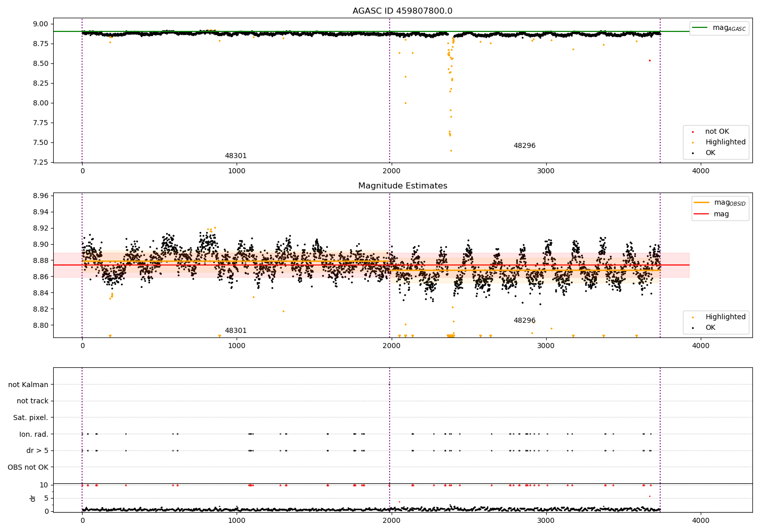Click the 8.80 y-axis tick label
This screenshot has width=760, height=532.
(x=41, y=325)
